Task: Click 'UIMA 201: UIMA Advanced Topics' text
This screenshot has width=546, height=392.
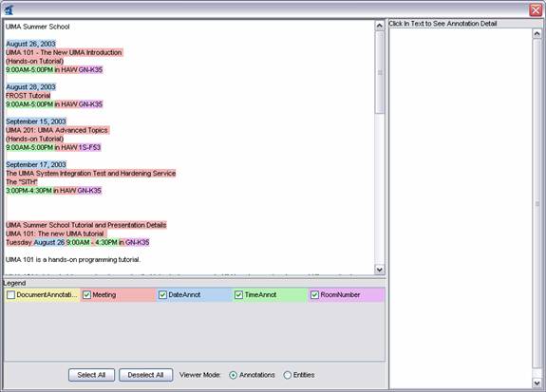Action: [57, 130]
